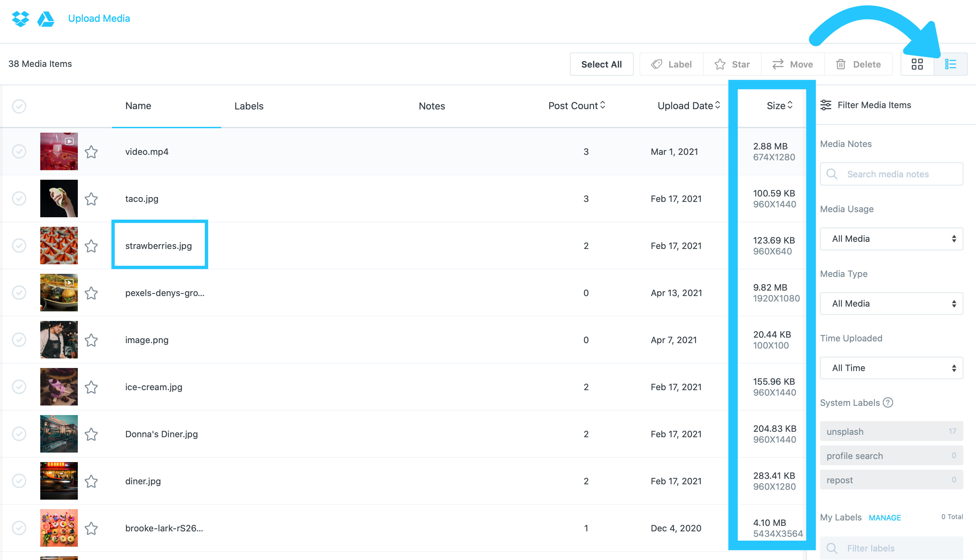
Task: Tick the strawberries.jpg row checkbox
Action: [x=19, y=246]
